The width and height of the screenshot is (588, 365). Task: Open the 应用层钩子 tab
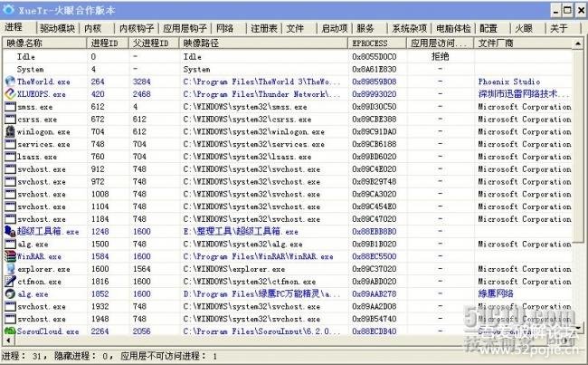coord(185,28)
